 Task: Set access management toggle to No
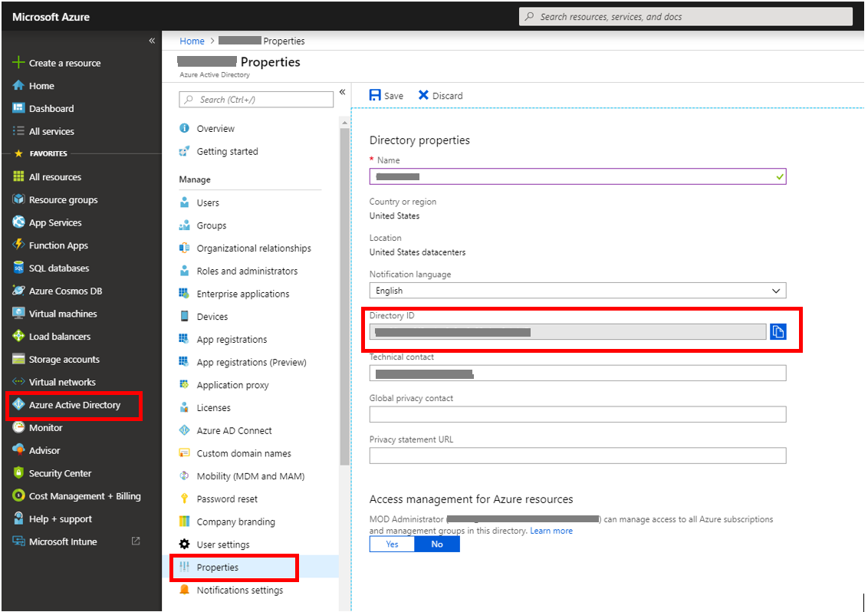tap(437, 544)
